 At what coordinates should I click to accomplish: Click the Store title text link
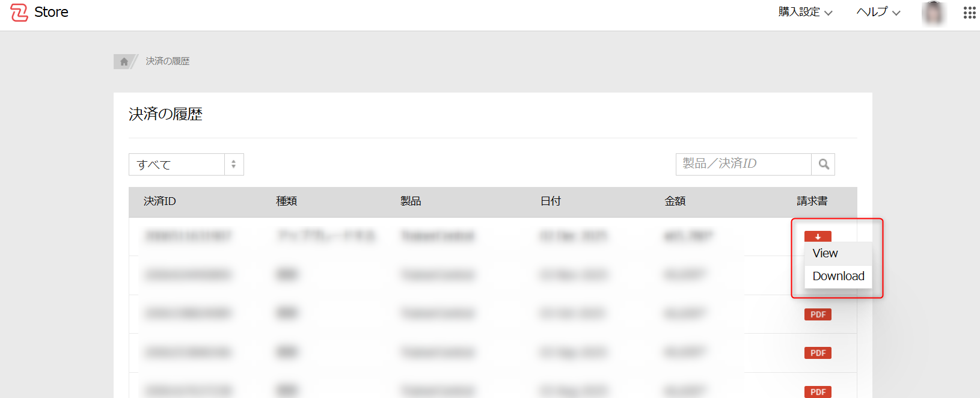(51, 12)
